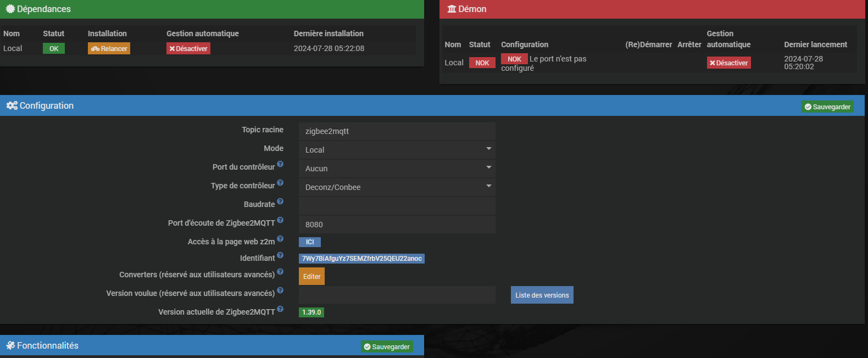The image size is (868, 358).
Task: Click the Topic racine input field
Action: (397, 131)
